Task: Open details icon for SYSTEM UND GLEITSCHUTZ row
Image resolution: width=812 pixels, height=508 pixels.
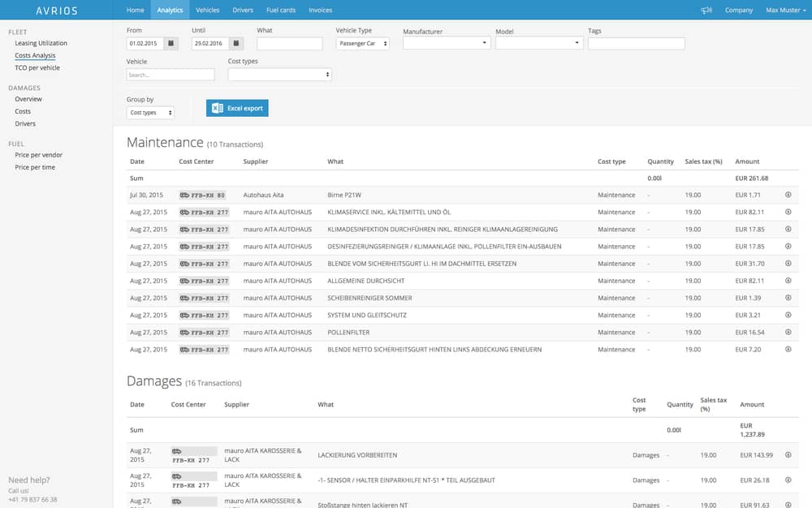Action: tap(788, 315)
